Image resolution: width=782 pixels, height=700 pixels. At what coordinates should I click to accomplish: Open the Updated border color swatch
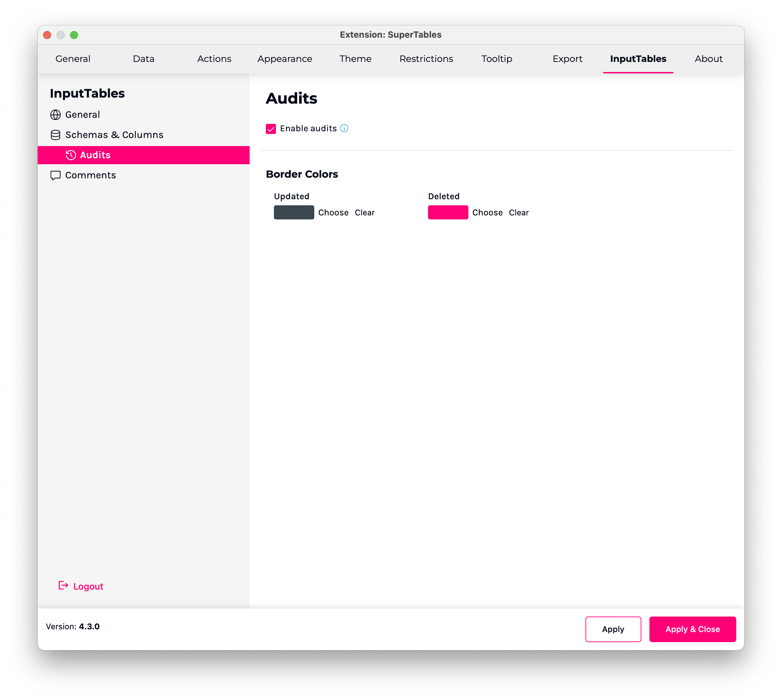click(294, 212)
